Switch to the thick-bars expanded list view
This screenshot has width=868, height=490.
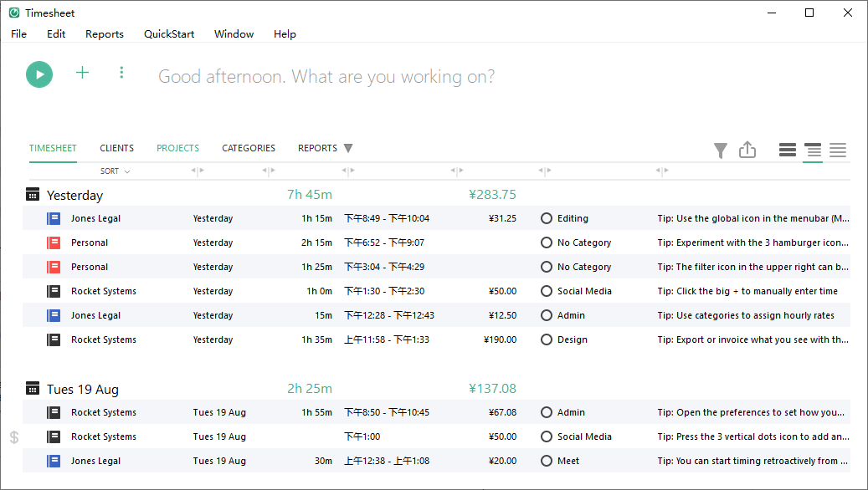click(787, 151)
